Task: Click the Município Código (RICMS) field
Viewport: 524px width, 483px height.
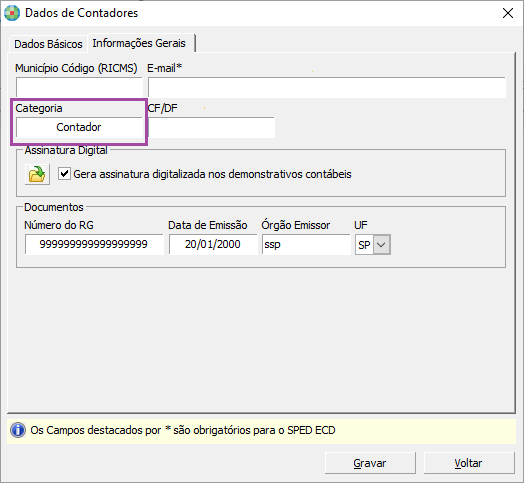Action: coord(79,87)
